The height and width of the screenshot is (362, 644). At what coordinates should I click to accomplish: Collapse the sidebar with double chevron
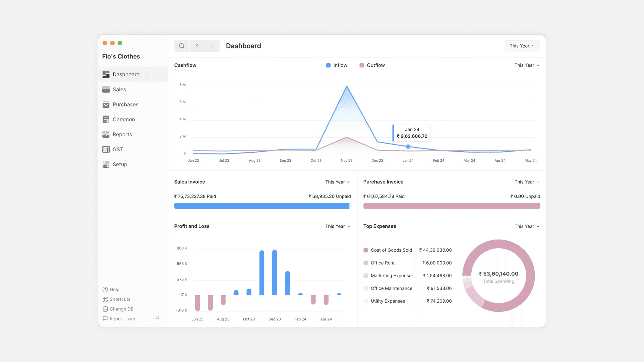click(x=157, y=318)
